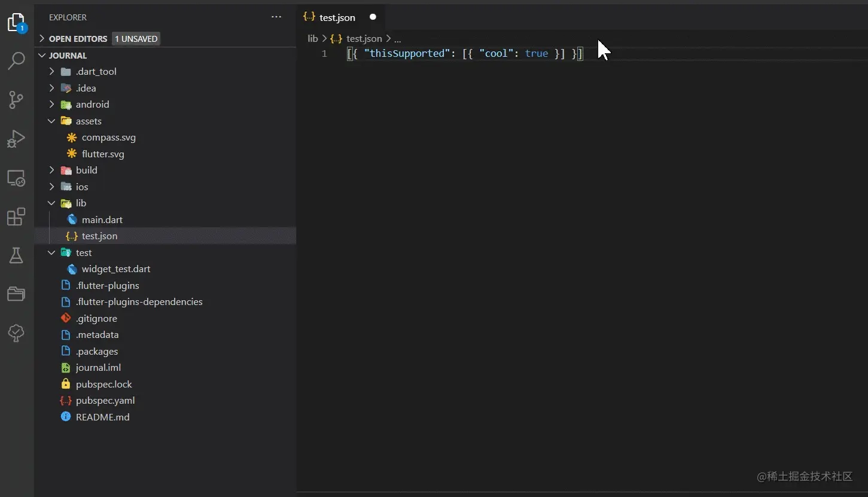Image resolution: width=868 pixels, height=497 pixels.
Task: Click the breadcrumb ellipsis segment
Action: [x=397, y=39]
